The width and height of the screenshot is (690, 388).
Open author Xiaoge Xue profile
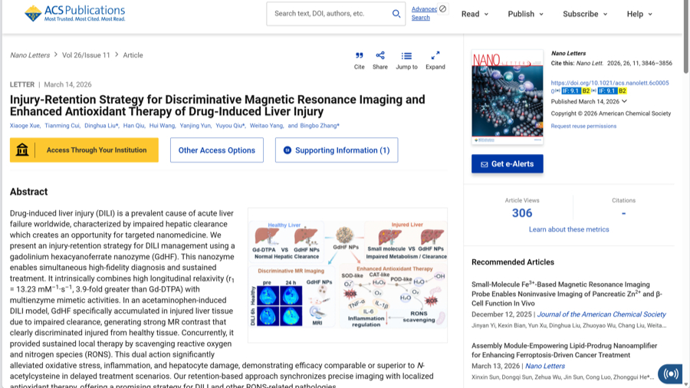click(25, 125)
